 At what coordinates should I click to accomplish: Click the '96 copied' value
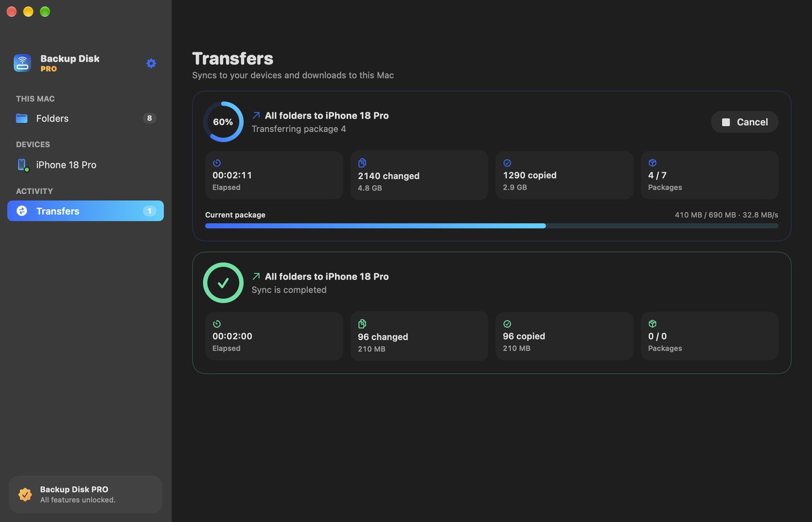[x=524, y=336]
